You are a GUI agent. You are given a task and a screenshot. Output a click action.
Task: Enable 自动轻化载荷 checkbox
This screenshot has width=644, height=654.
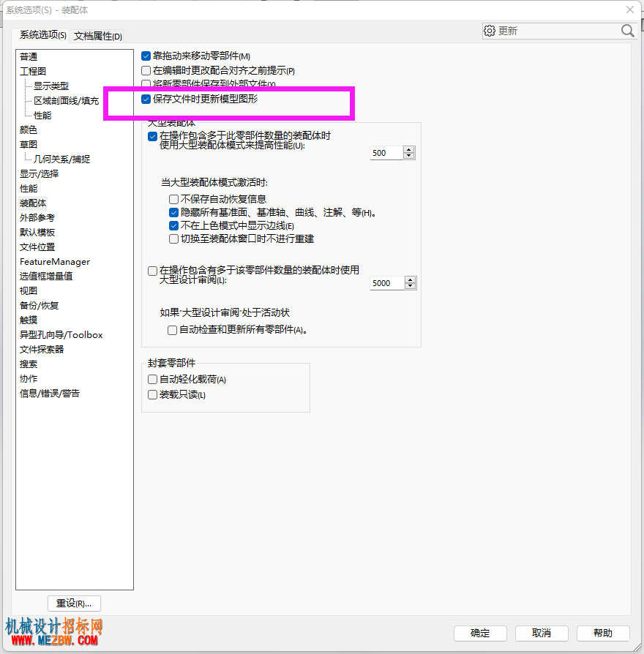tap(152, 379)
